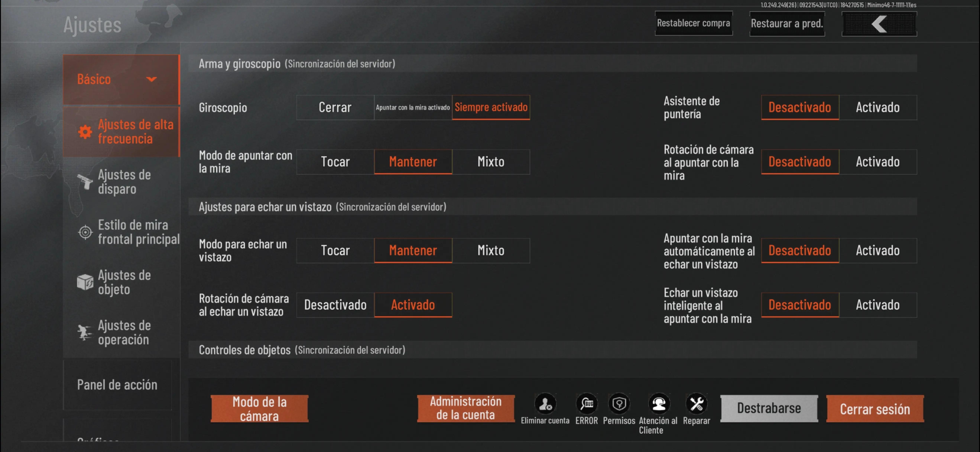Enable Echar un vistazo inteligente al apuntar

[878, 305]
